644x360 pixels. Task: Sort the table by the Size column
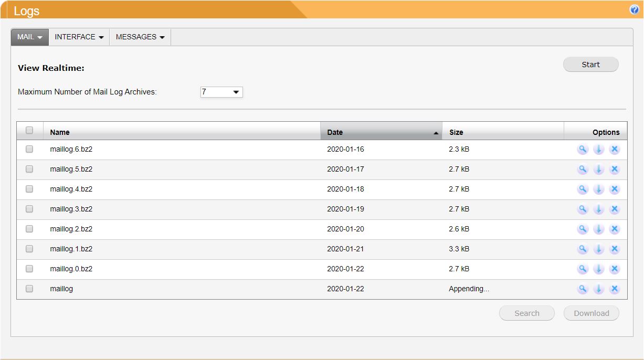[x=503, y=132]
